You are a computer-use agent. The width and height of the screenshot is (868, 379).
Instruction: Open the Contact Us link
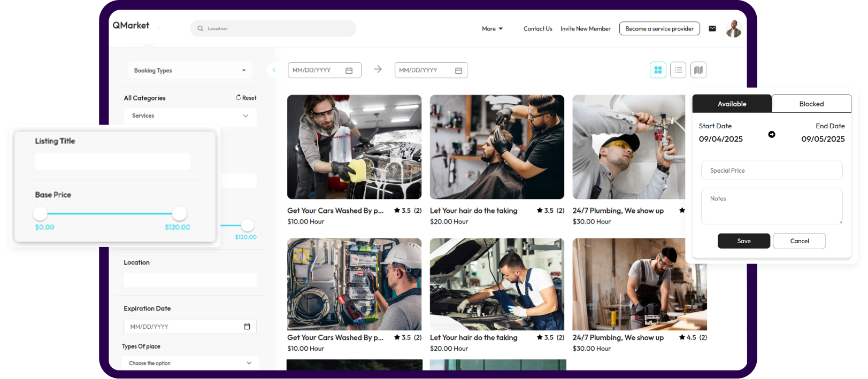[x=537, y=29]
